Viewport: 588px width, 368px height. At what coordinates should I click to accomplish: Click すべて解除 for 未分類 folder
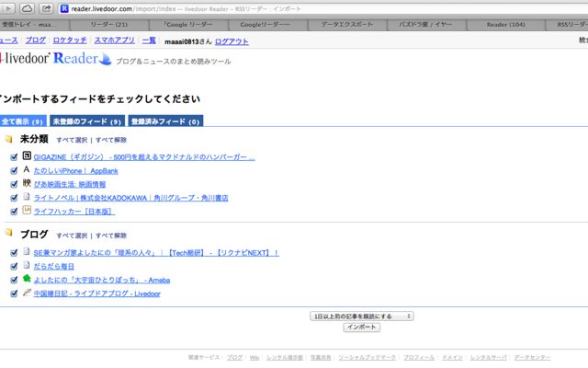pyautogui.click(x=111, y=140)
